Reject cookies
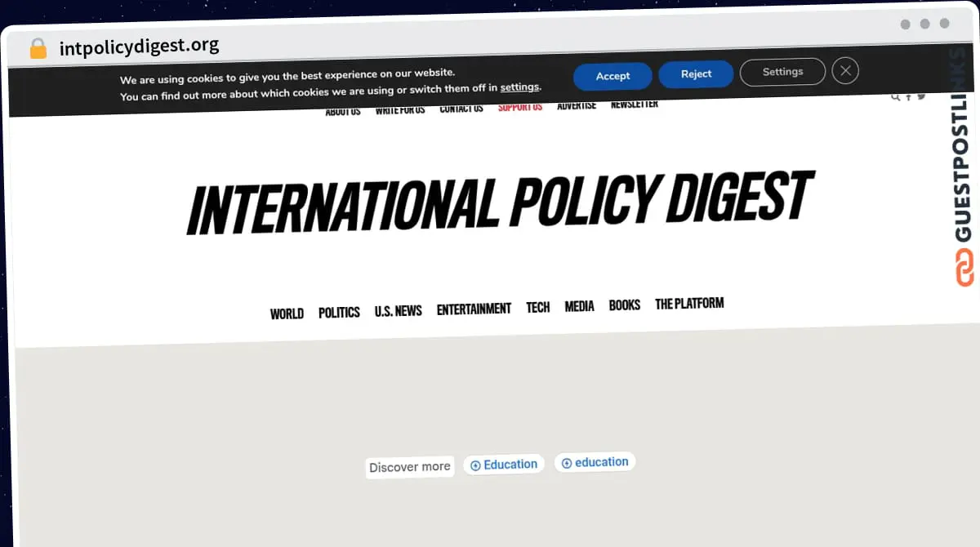Viewport: 980px width, 547px height. [696, 73]
